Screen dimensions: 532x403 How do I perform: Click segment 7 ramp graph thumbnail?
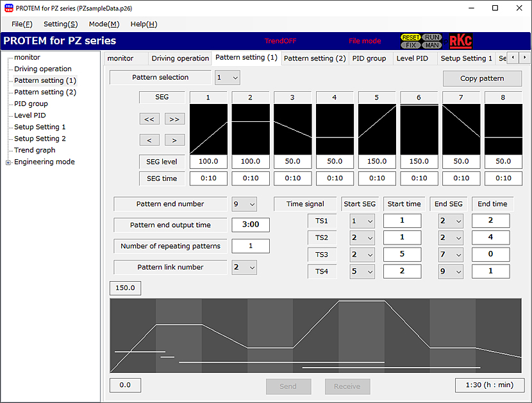tap(461, 129)
